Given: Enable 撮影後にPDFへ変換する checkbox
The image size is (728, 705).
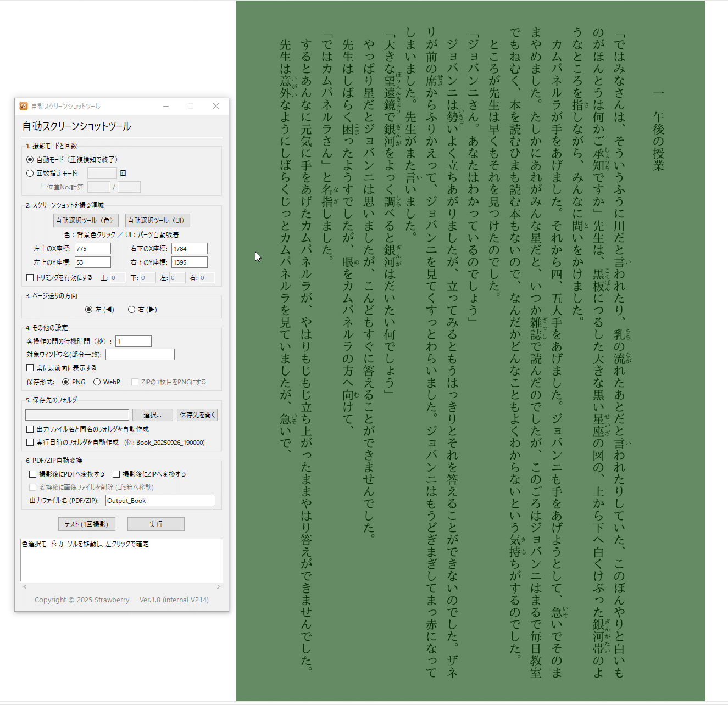Looking at the screenshot, I should tap(33, 474).
